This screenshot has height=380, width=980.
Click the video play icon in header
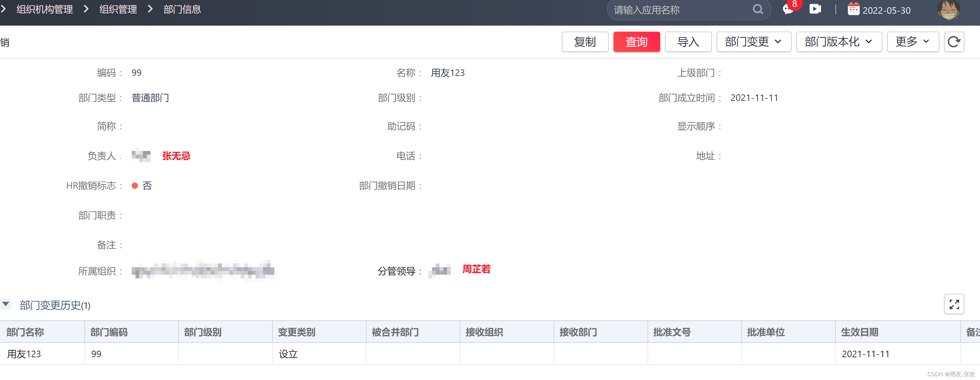(815, 9)
